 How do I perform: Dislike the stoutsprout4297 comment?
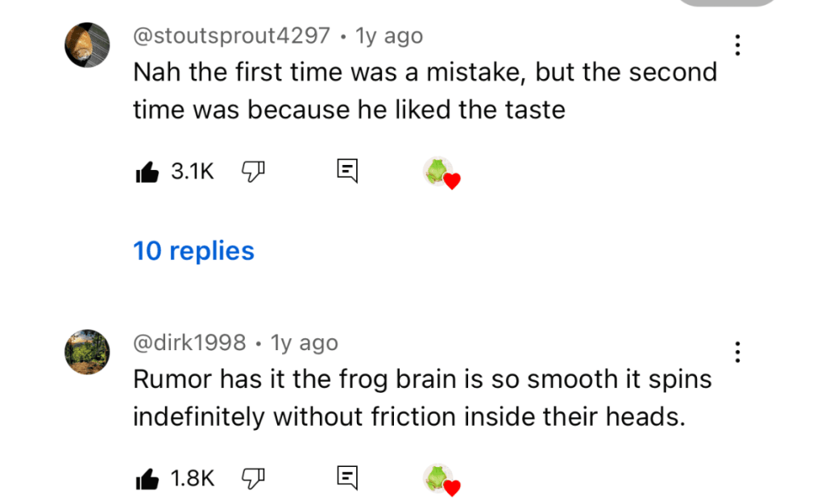coord(254,171)
